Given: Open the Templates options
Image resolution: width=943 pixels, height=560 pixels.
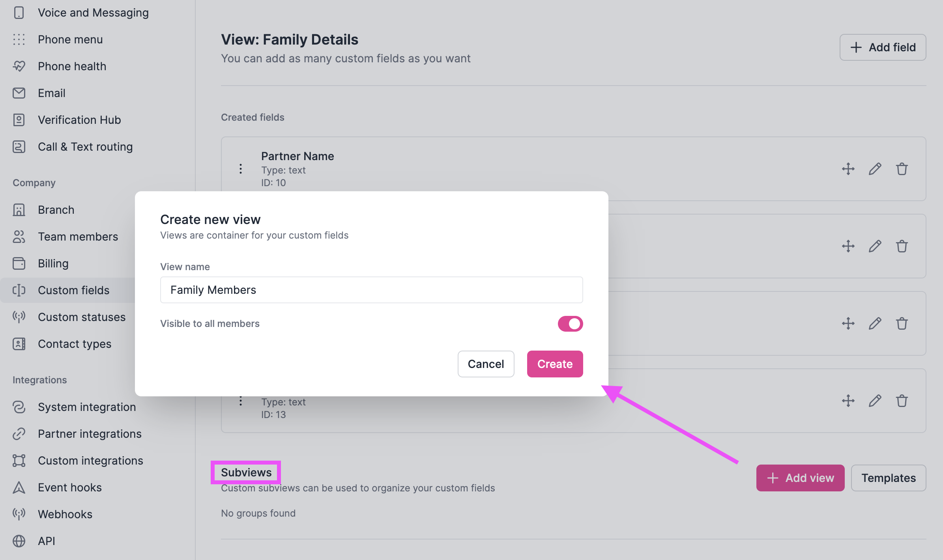Looking at the screenshot, I should (889, 478).
